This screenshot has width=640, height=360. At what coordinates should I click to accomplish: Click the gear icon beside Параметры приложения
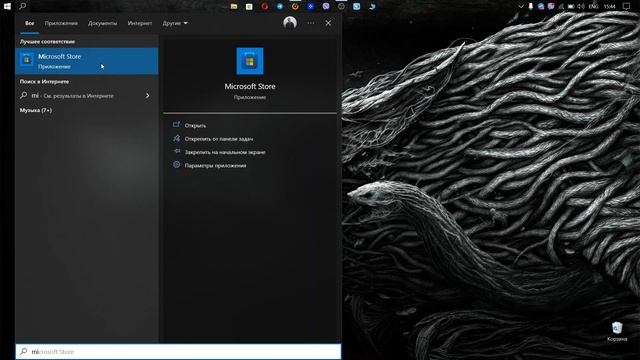click(x=176, y=165)
